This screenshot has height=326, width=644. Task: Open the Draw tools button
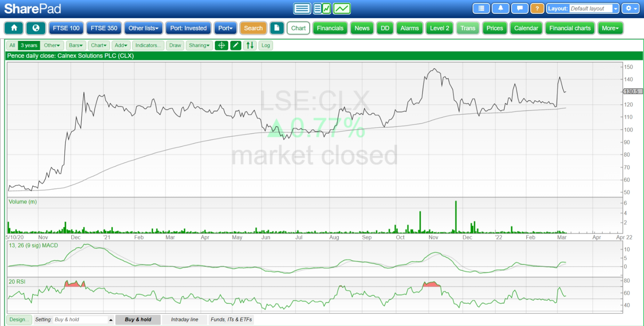tap(175, 45)
